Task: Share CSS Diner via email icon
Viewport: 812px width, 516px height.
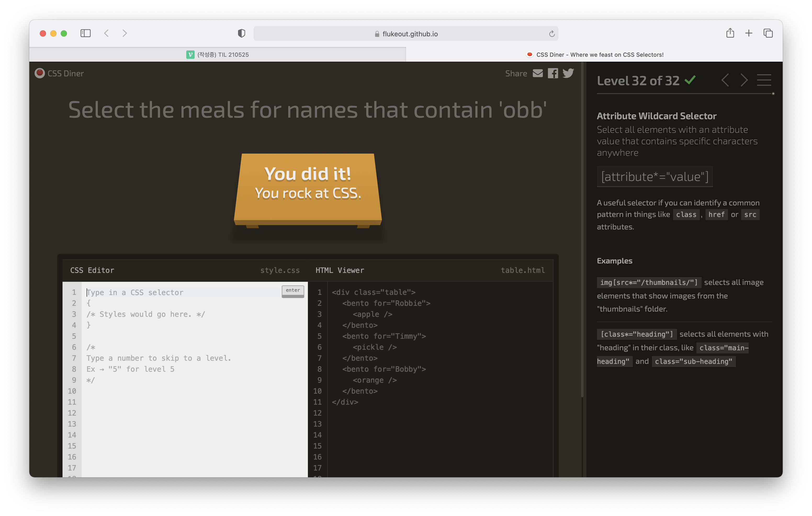Action: point(538,73)
